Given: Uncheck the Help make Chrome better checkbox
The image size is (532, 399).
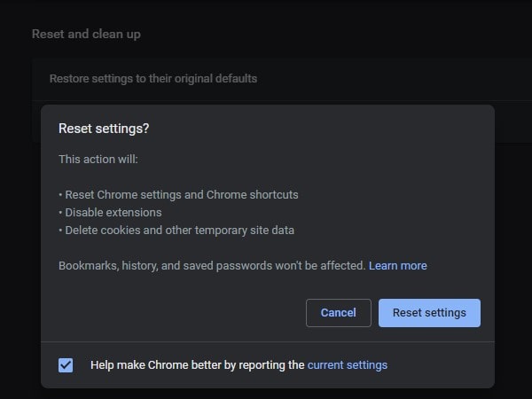Looking at the screenshot, I should pos(66,365).
